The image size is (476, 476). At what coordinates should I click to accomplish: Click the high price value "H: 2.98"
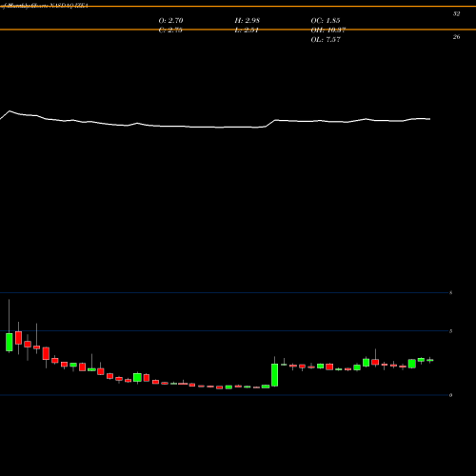pyautogui.click(x=247, y=21)
